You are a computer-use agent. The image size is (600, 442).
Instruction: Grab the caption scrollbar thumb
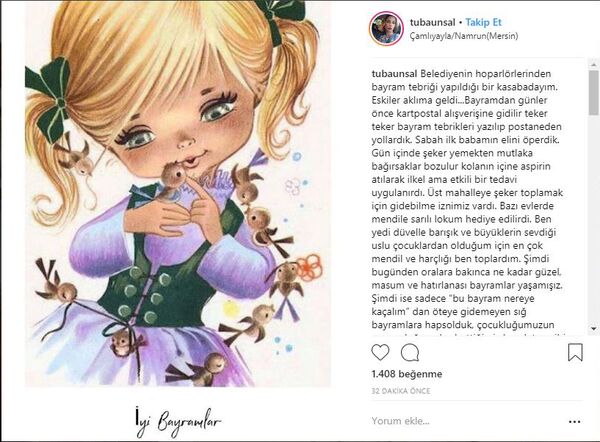tap(593, 92)
